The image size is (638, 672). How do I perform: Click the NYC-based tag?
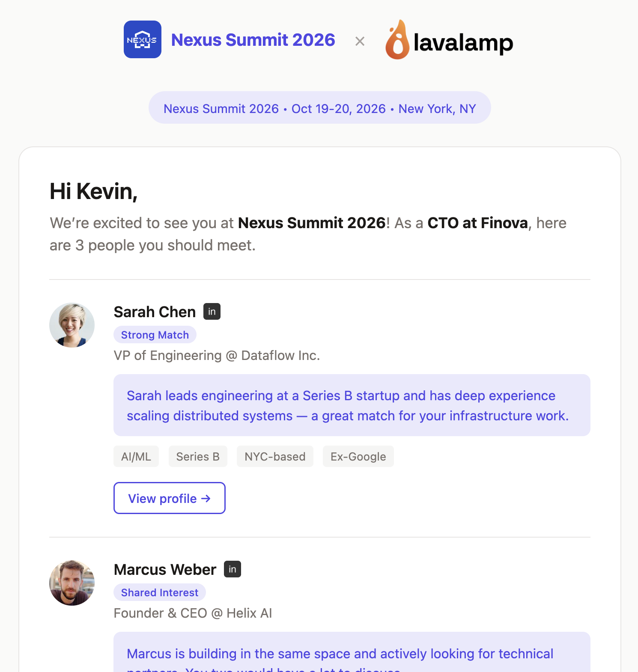tap(274, 456)
